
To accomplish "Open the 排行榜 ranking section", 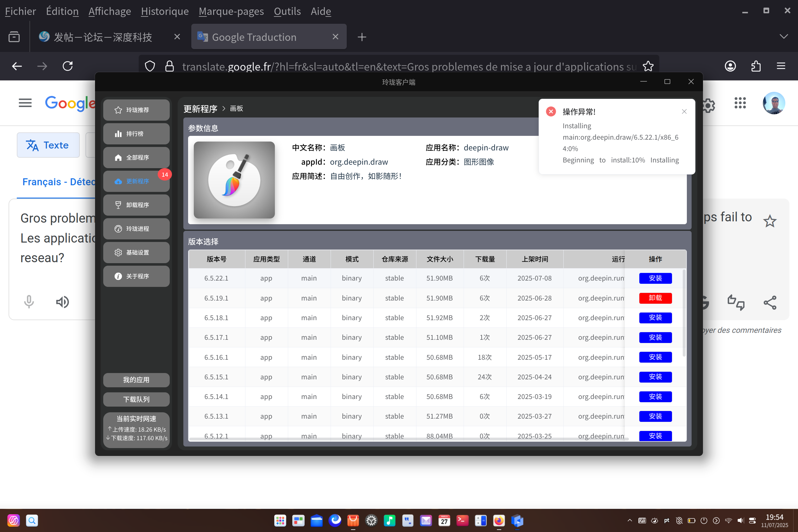I will point(136,134).
